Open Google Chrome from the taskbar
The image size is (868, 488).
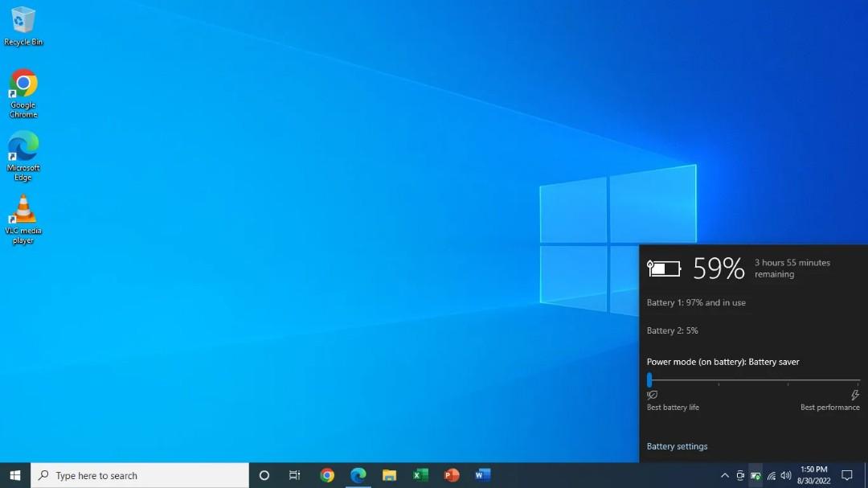point(327,475)
